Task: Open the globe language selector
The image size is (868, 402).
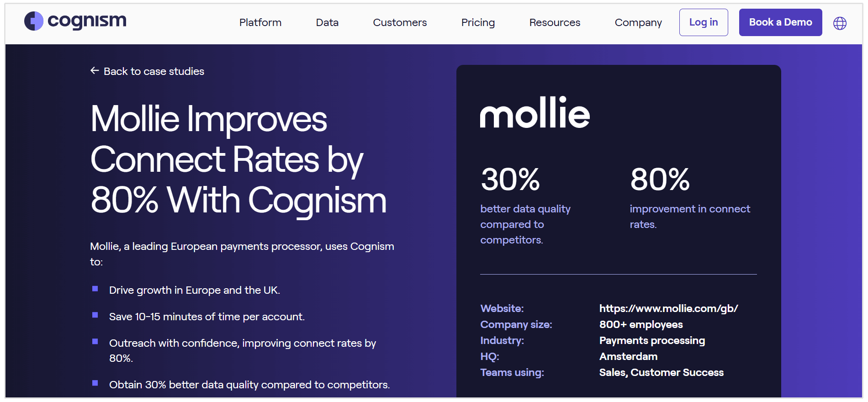Action: tap(841, 22)
